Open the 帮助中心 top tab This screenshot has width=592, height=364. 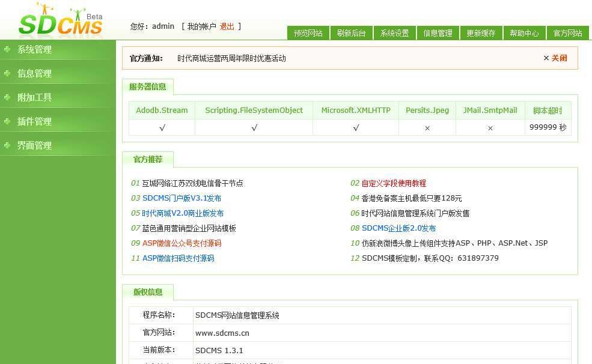(525, 33)
